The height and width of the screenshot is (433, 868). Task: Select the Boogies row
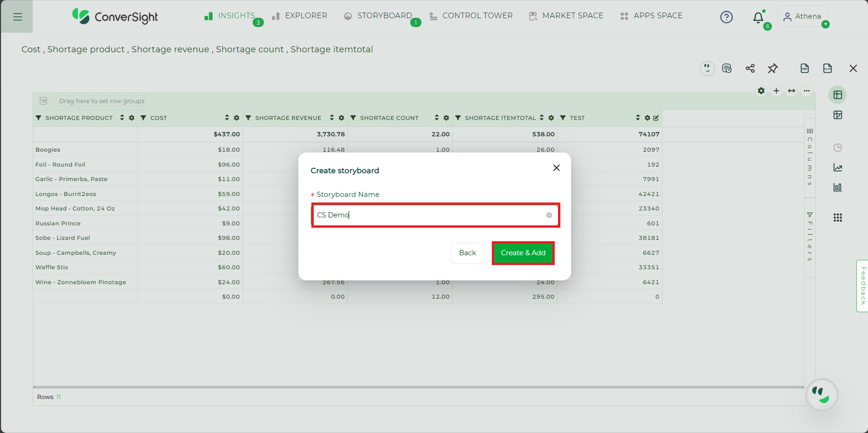point(347,150)
